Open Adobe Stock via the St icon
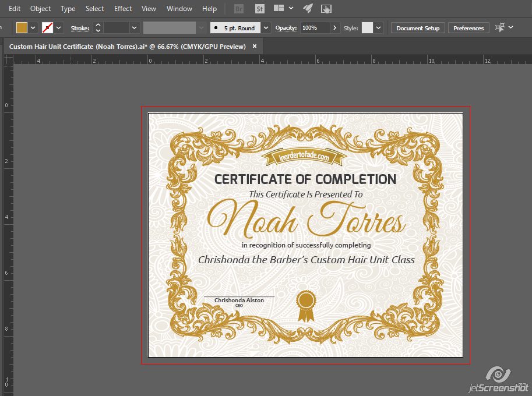 259,9
